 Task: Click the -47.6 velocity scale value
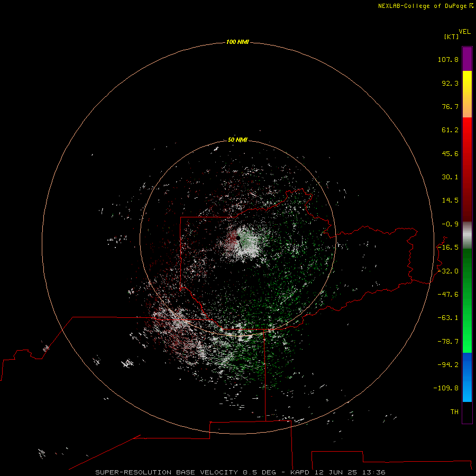pos(448,295)
